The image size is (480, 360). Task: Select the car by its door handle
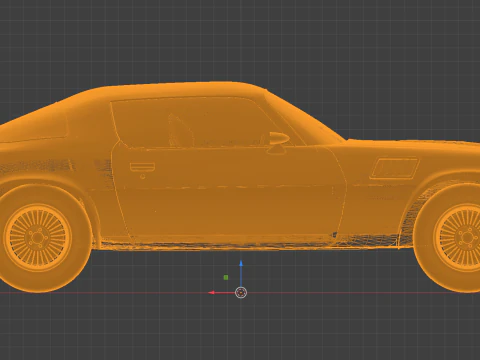142,167
